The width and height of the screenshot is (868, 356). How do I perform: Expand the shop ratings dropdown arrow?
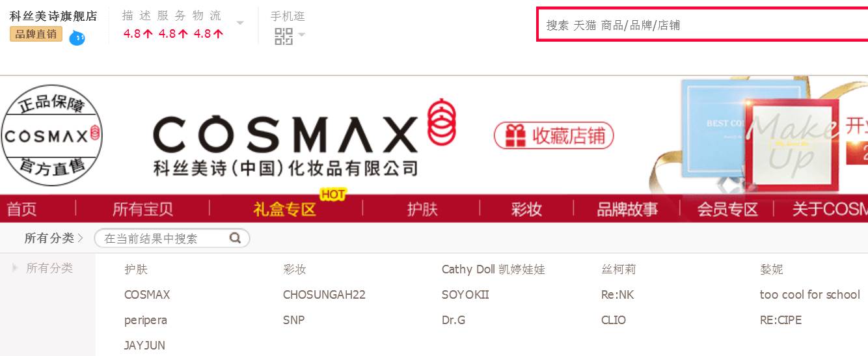click(240, 23)
